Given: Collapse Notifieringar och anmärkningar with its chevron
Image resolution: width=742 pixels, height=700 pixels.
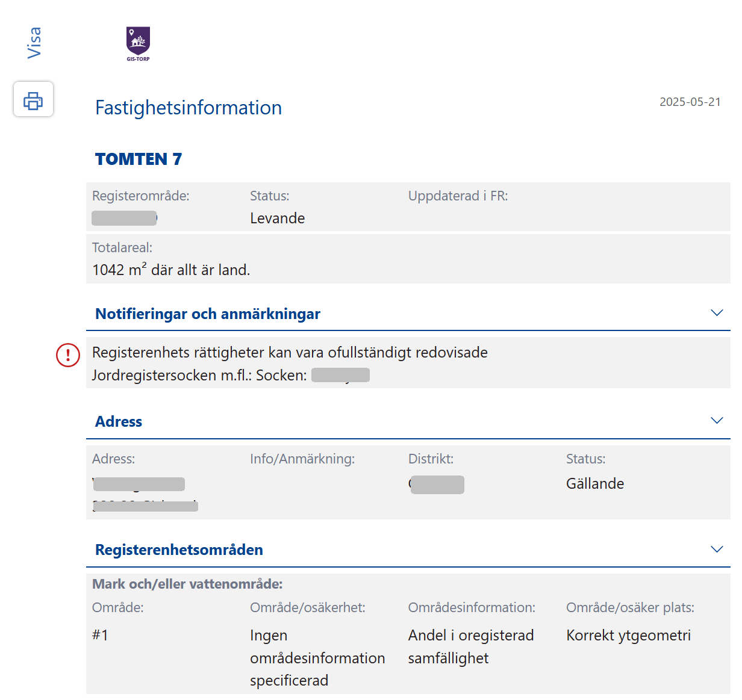Looking at the screenshot, I should coord(717,313).
